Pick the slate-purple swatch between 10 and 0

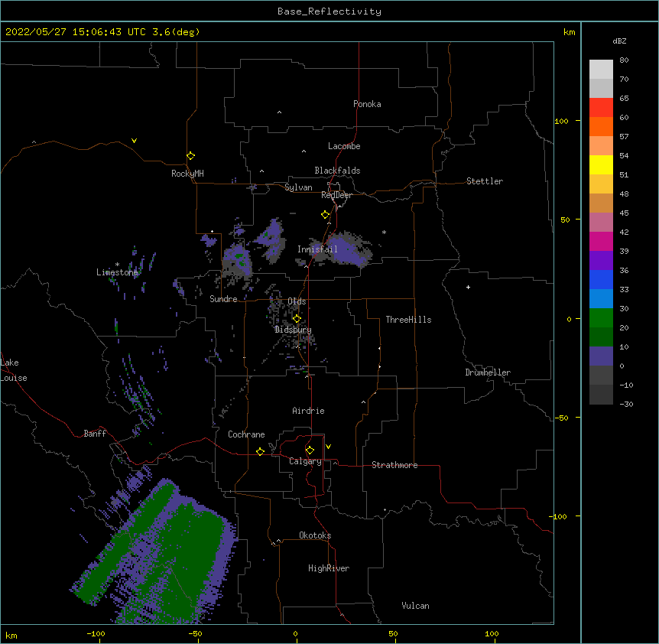coord(601,356)
